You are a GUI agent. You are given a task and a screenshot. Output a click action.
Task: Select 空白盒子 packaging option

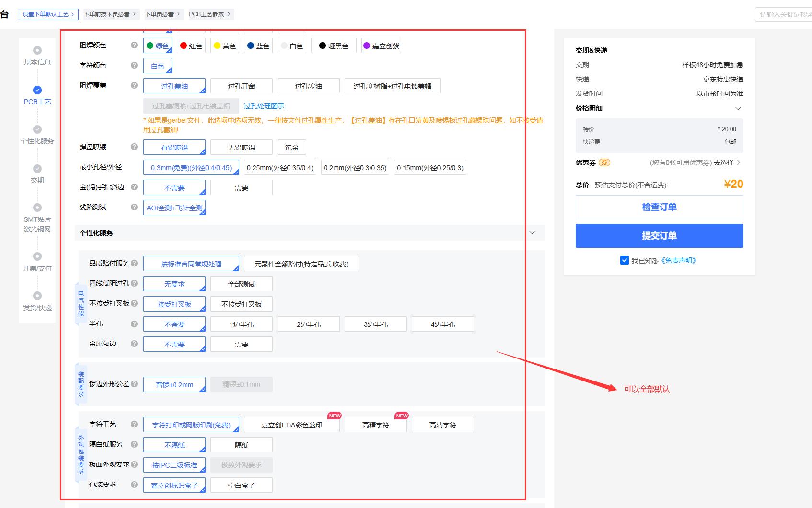coord(242,485)
